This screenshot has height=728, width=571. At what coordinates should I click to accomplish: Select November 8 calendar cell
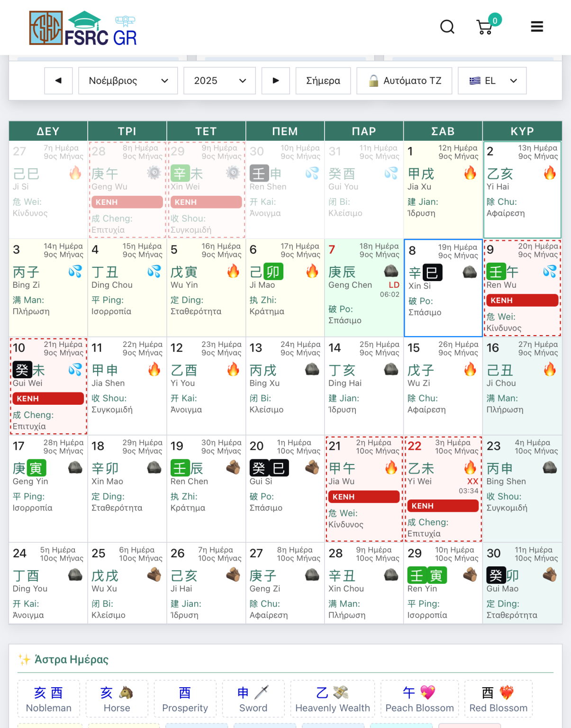coord(443,288)
